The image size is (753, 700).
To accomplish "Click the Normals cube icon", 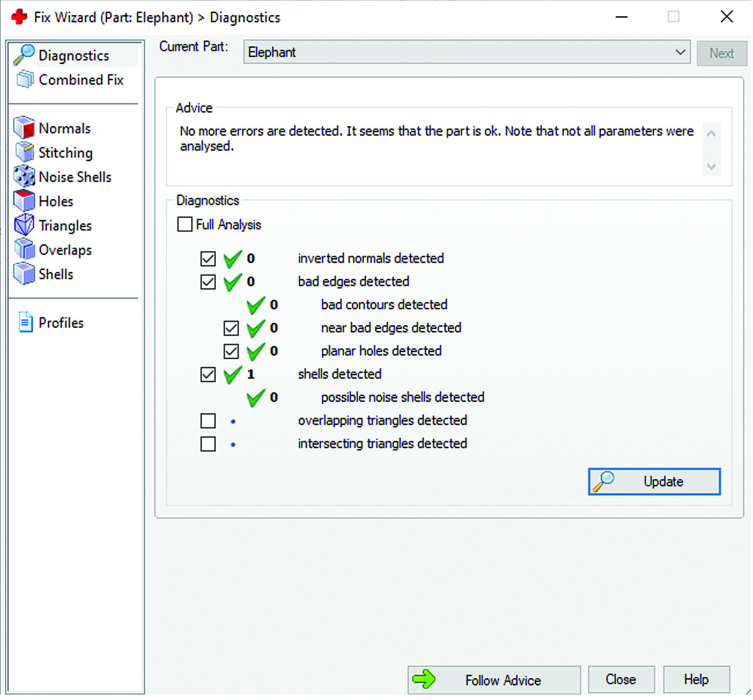I will (x=24, y=128).
